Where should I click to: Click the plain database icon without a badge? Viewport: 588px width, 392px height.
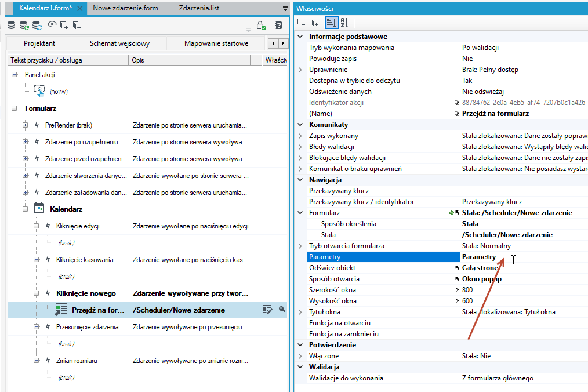tap(12, 25)
